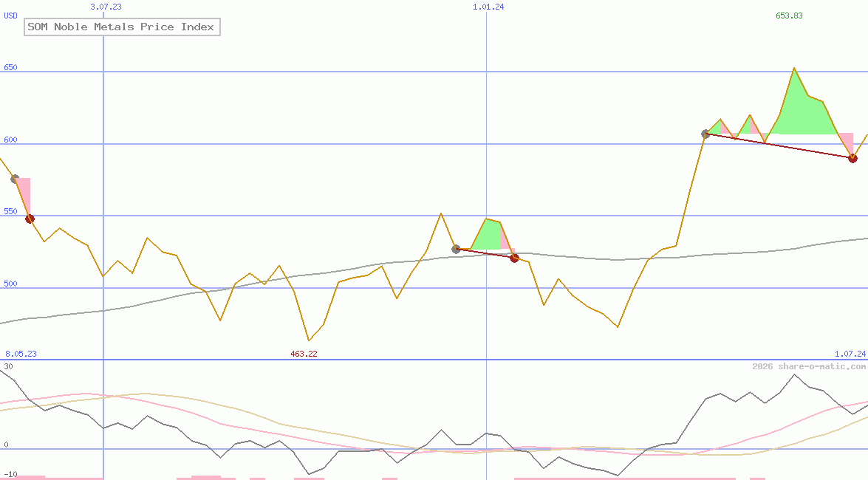This screenshot has width=868, height=480.
Task: Click the SOM Noble Metals Price Index title
Action: 122,27
